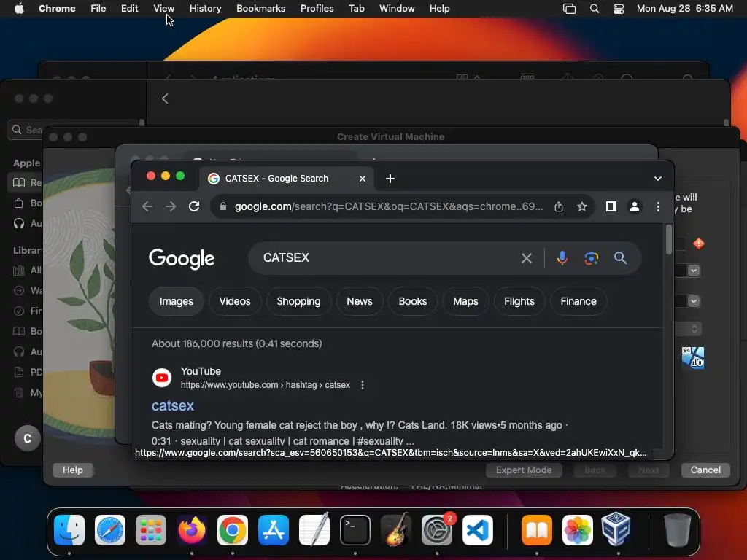Click the YouTube favicon in first result
747x560 pixels.
coord(161,378)
